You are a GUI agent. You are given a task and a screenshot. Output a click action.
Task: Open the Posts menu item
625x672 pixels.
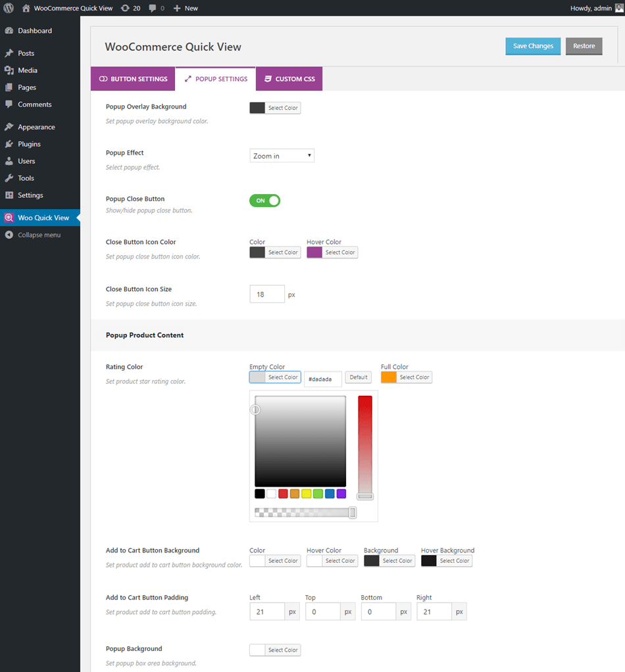coord(40,53)
